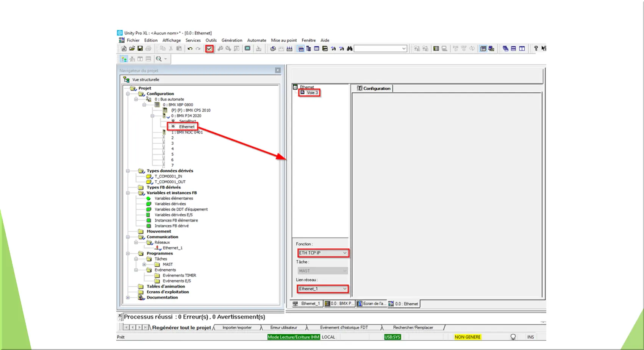The image size is (644, 350).
Task: Click the Tile horizontally windows icon
Action: [513, 48]
